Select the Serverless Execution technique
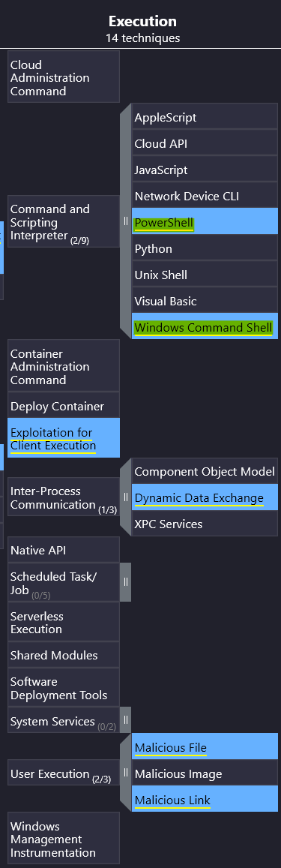Screen dimensions: 281x868 (64, 622)
